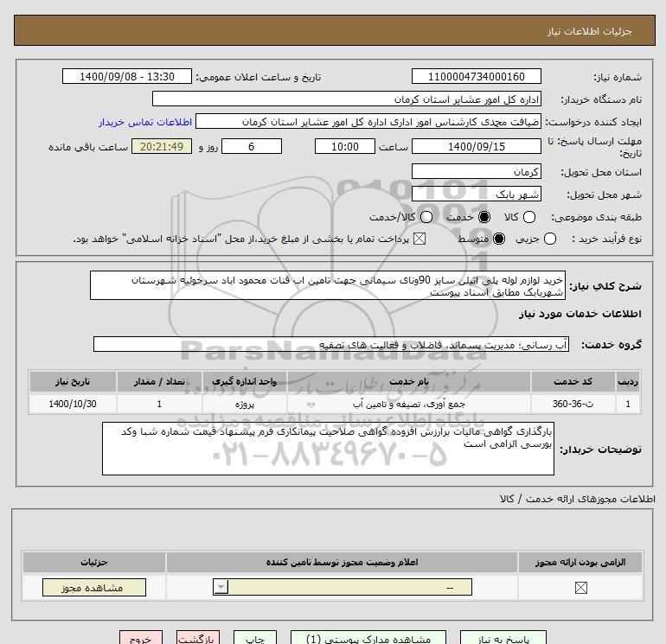
Task: Click the پاسخ به نیاز button
Action: point(503,638)
